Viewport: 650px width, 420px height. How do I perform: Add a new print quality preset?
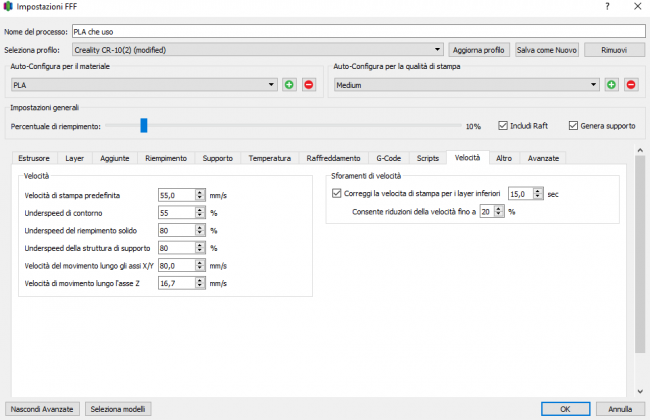pyautogui.click(x=612, y=85)
